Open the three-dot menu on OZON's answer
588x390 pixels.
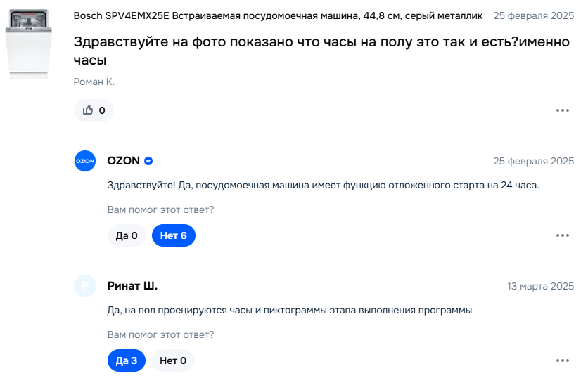click(x=562, y=236)
